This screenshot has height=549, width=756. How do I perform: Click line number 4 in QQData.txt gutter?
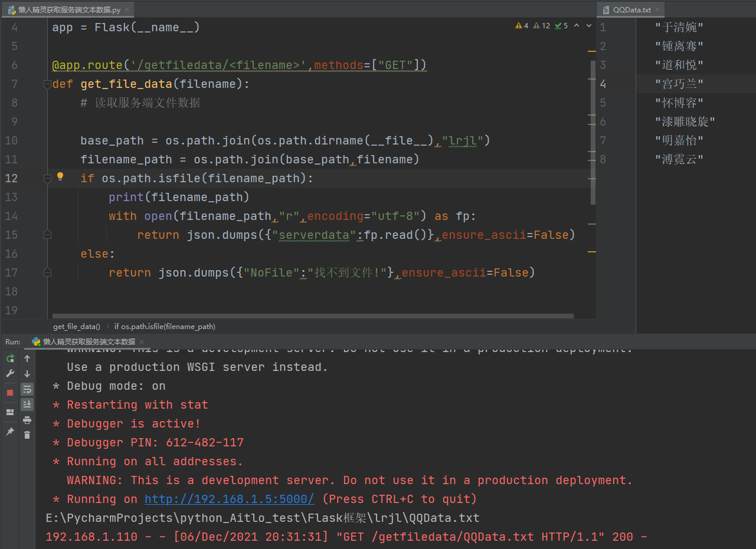pyautogui.click(x=603, y=84)
